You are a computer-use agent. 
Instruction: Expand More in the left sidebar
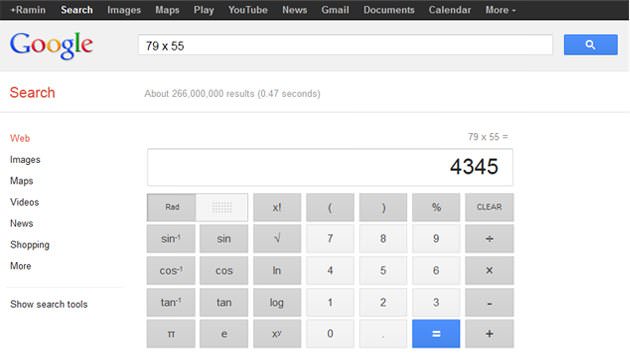[x=20, y=266]
